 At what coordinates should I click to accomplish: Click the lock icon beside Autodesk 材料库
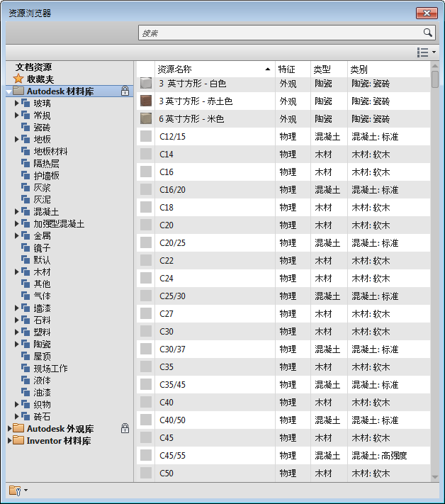pos(125,91)
